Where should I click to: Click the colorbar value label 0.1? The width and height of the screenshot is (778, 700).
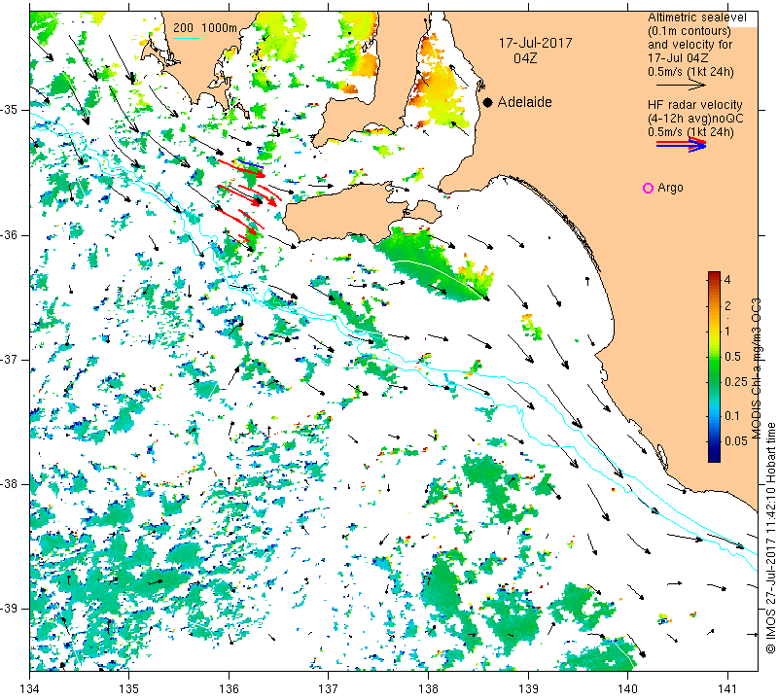tap(732, 416)
